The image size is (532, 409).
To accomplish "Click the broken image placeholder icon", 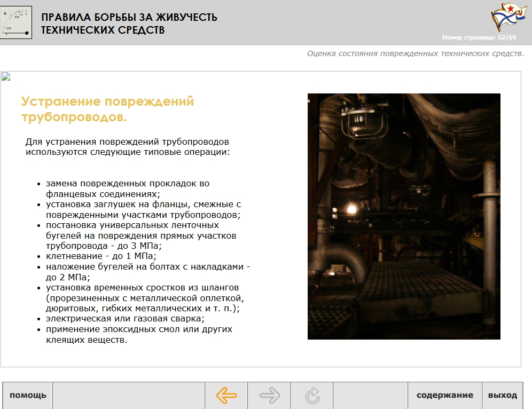I will pyautogui.click(x=6, y=76).
